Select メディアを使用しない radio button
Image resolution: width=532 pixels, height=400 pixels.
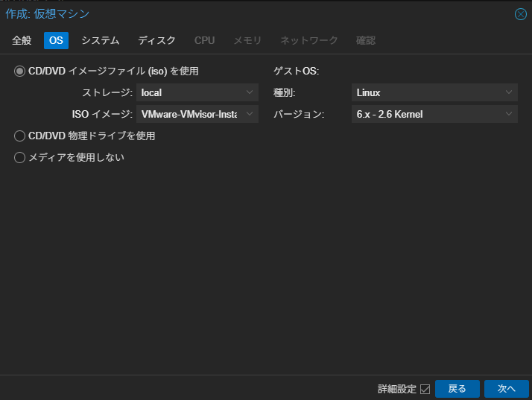point(20,157)
